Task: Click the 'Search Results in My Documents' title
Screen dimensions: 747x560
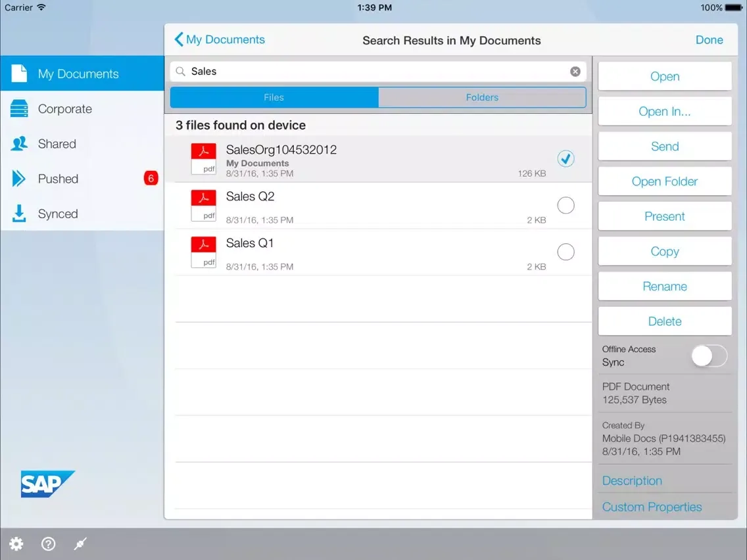Action: tap(452, 41)
